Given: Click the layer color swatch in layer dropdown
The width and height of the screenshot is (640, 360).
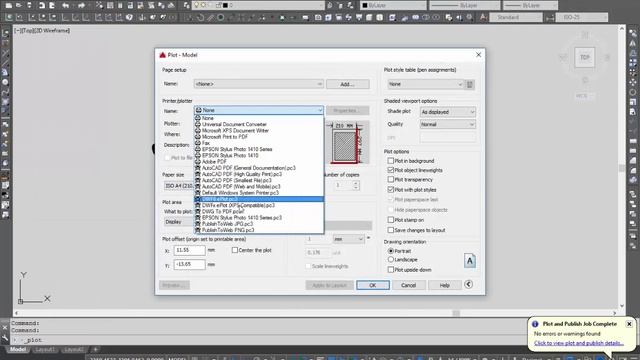Looking at the screenshot, I should coord(225,5).
